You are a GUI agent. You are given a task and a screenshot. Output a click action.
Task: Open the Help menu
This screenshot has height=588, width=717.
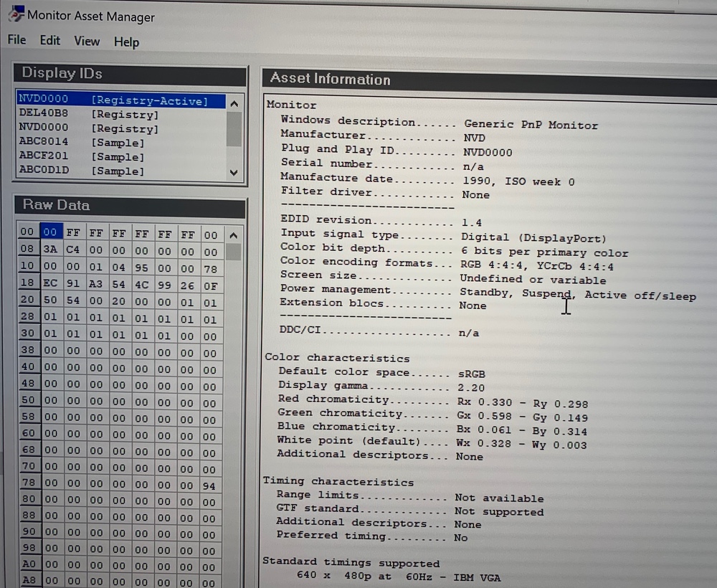[x=127, y=42]
